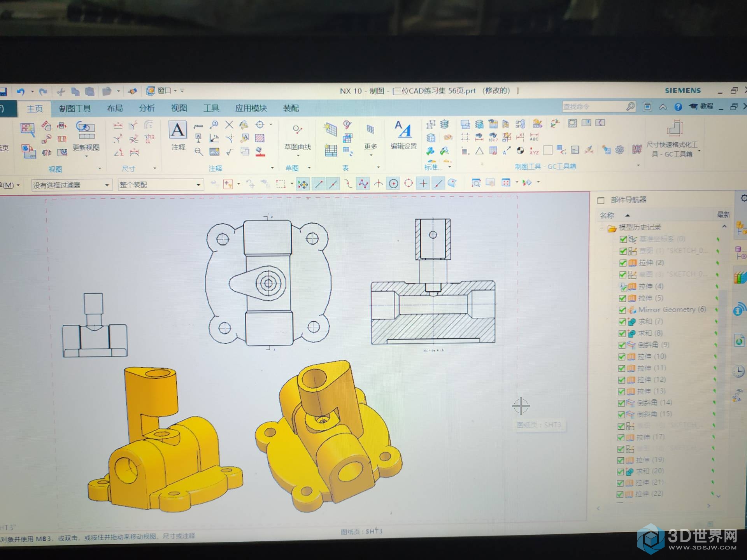This screenshot has height=560, width=747.
Task: Open the 应用模块 (Application) ribbon tab
Action: [251, 108]
